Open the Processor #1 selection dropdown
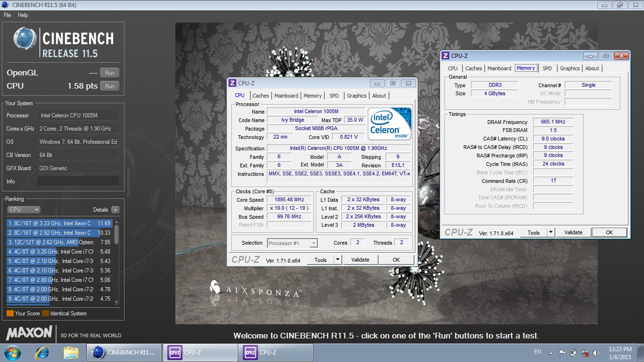Image resolution: width=644 pixels, height=362 pixels. point(292,243)
